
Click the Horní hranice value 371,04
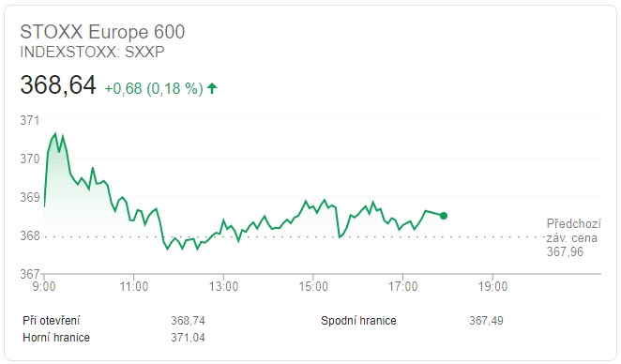coord(188,337)
